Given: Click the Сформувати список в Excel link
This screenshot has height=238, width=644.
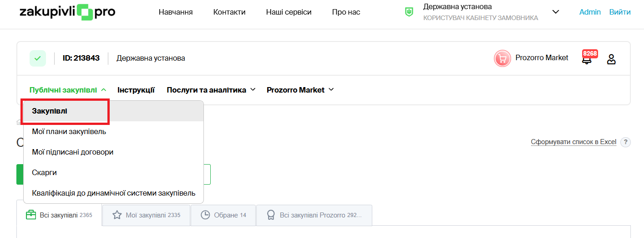Looking at the screenshot, I should pos(573,142).
